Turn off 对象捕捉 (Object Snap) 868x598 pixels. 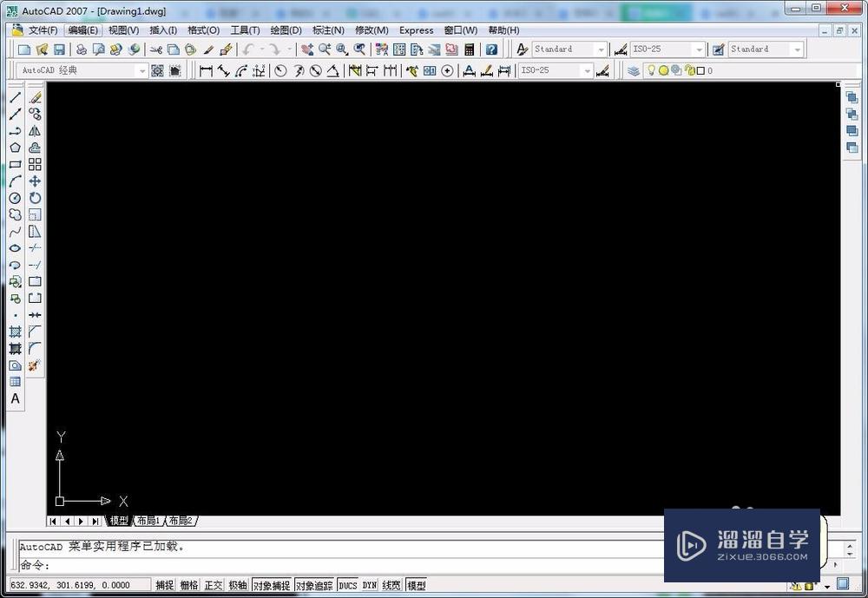pyautogui.click(x=271, y=585)
